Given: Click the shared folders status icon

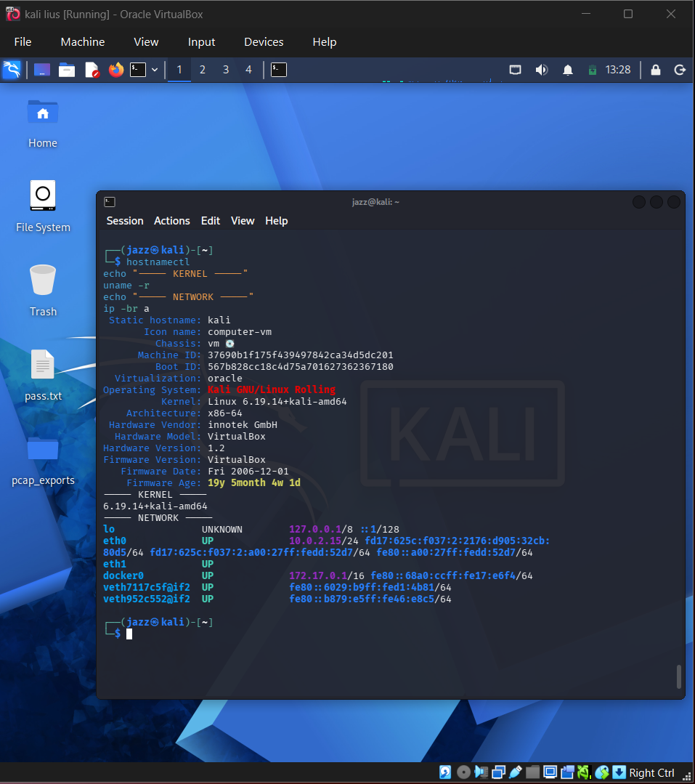Looking at the screenshot, I should [532, 772].
